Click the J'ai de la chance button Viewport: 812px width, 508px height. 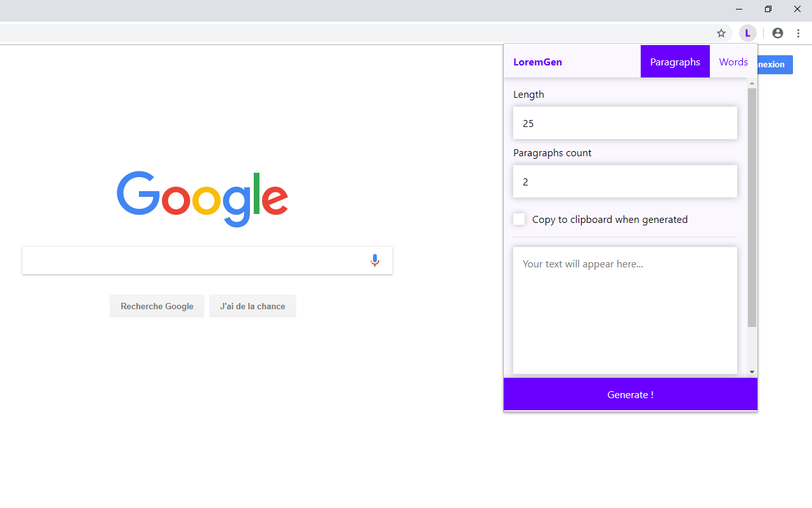[x=252, y=306]
